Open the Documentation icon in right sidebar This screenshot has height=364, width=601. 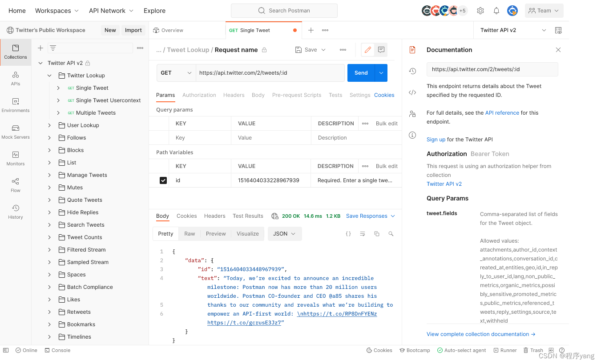[x=412, y=50]
